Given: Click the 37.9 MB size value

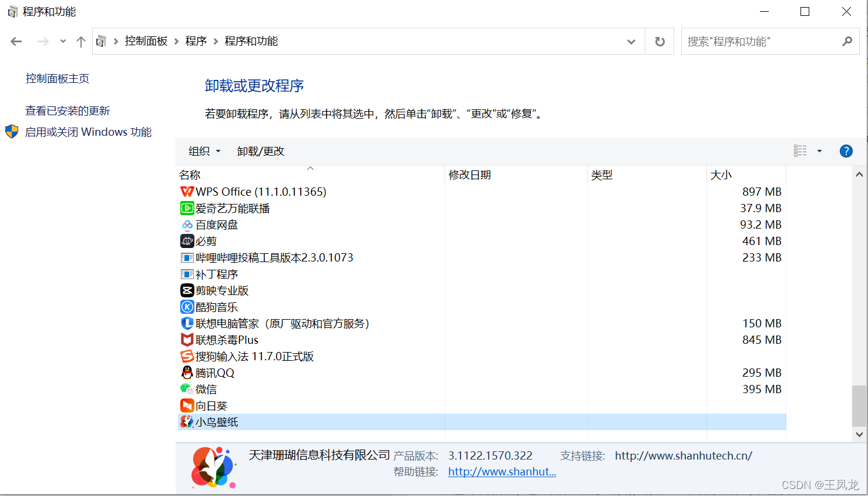Looking at the screenshot, I should coord(761,208).
